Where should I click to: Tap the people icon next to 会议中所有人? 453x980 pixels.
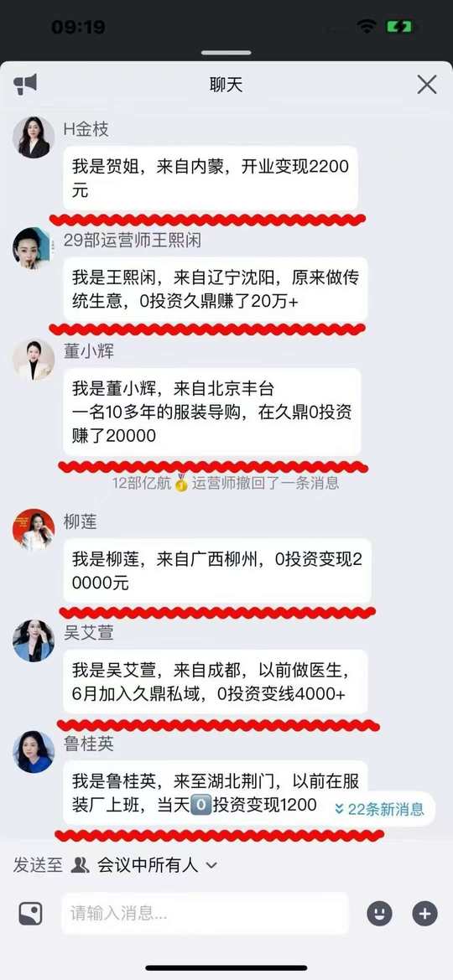point(80,865)
